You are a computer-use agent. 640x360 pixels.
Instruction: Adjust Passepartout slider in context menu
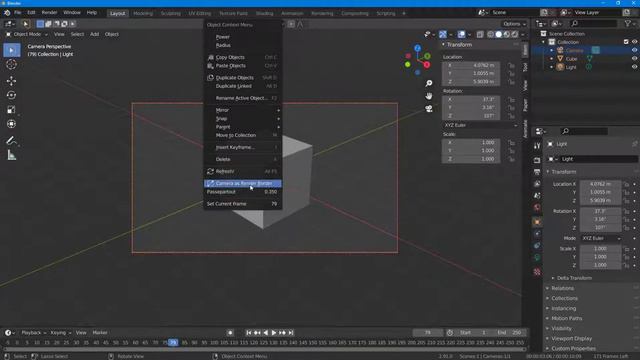(x=242, y=192)
